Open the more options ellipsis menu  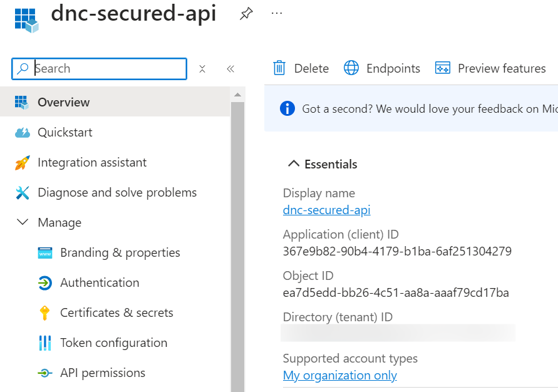click(277, 14)
